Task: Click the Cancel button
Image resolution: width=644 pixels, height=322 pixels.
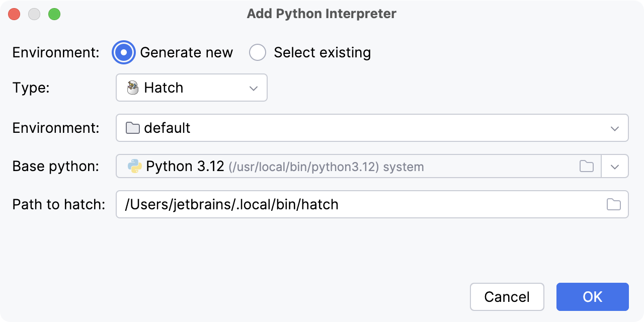Action: click(x=507, y=297)
